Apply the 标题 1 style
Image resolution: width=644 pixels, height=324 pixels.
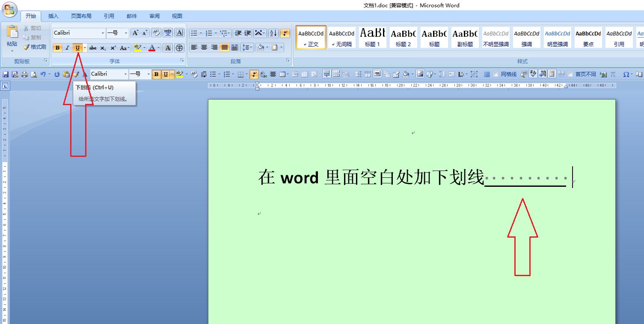(372, 37)
